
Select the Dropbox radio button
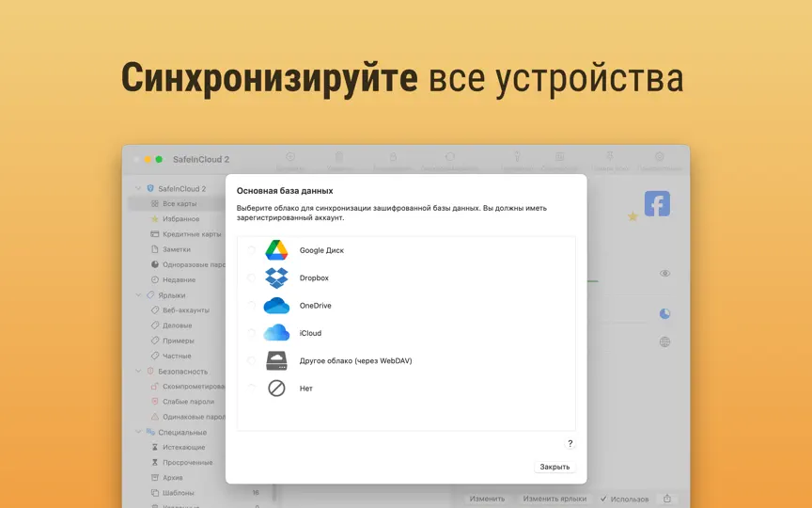[251, 278]
